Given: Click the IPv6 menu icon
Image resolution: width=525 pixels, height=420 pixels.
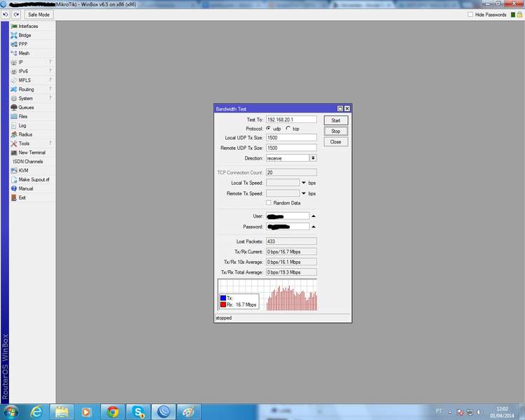Looking at the screenshot, I should pos(14,71).
